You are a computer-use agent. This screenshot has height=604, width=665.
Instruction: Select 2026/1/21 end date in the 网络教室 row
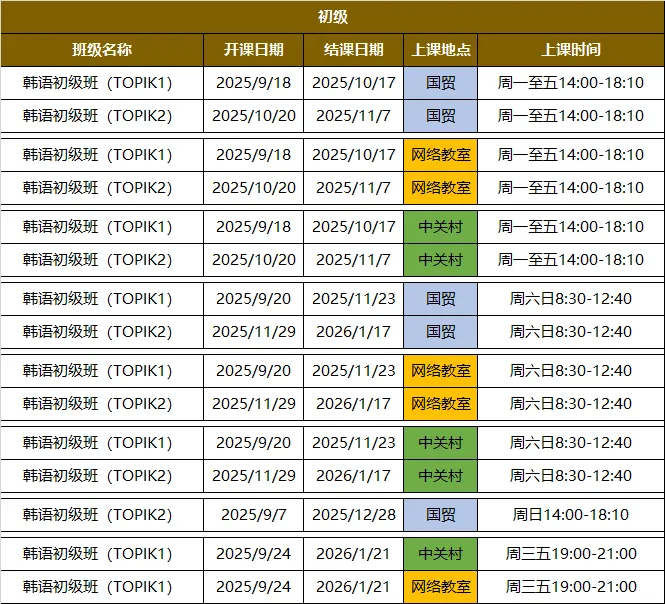(354, 587)
